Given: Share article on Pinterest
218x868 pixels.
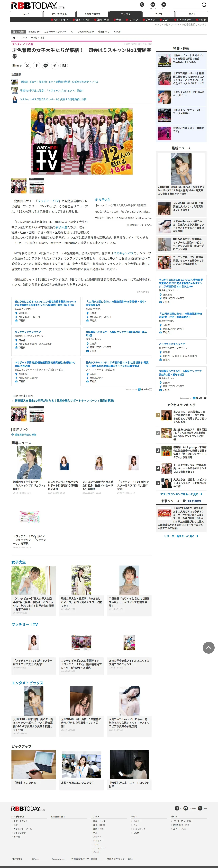Looking at the screenshot, I should (x=55, y=66).
